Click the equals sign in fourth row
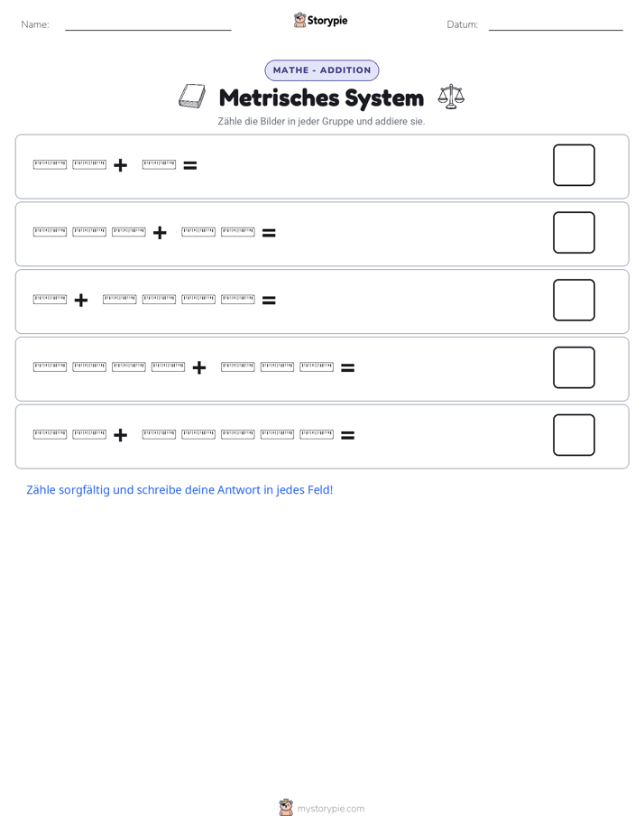Viewport: 644px width, 834px height. 347,367
